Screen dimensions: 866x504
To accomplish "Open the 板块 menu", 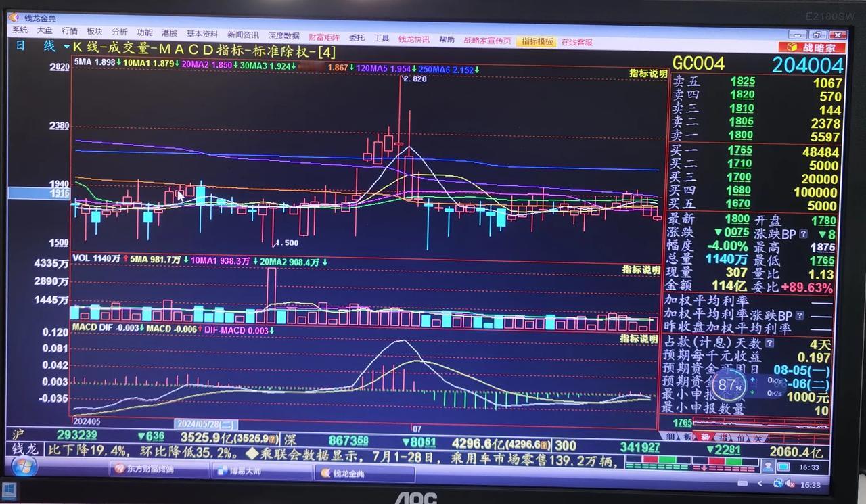I will point(95,32).
